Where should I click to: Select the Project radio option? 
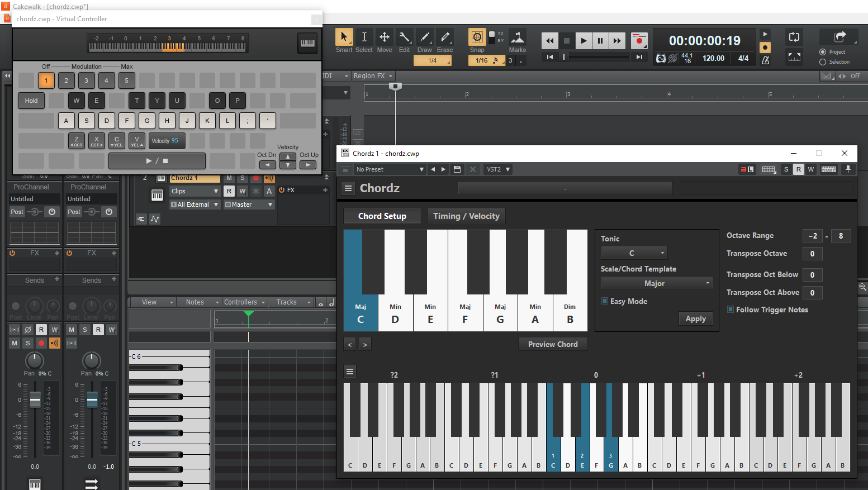(x=823, y=52)
